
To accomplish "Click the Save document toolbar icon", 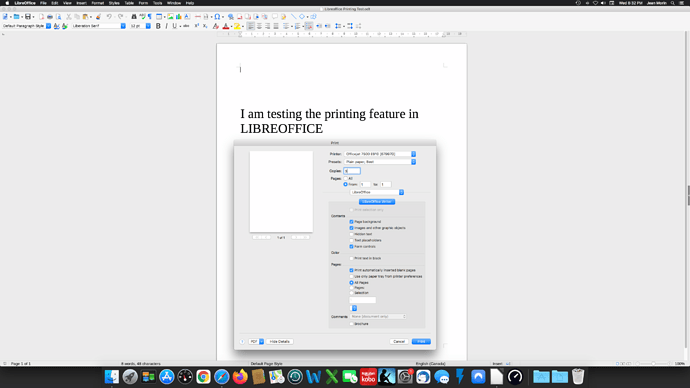I will coord(28,17).
